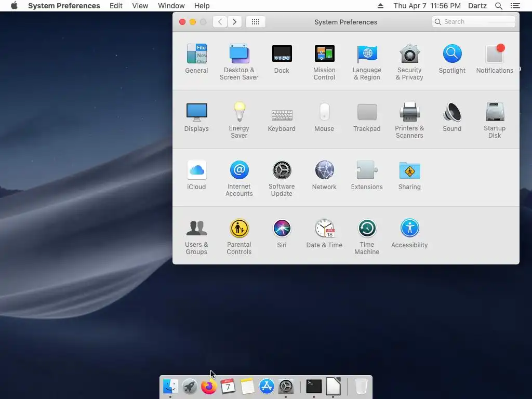Viewport: 532px width, 399px height.
Task: Open Internet Accounts preferences
Action: tap(239, 178)
